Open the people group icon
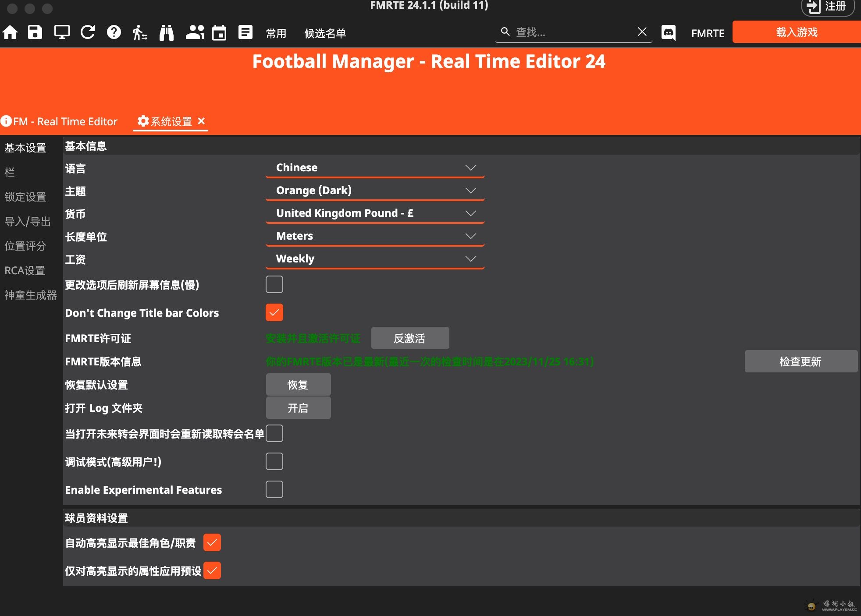The width and height of the screenshot is (861, 616). tap(195, 32)
